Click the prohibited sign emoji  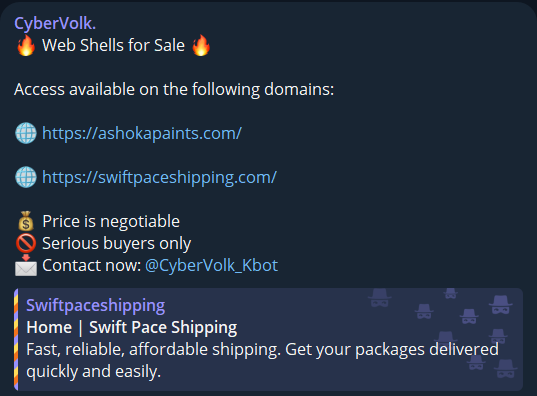(x=26, y=243)
